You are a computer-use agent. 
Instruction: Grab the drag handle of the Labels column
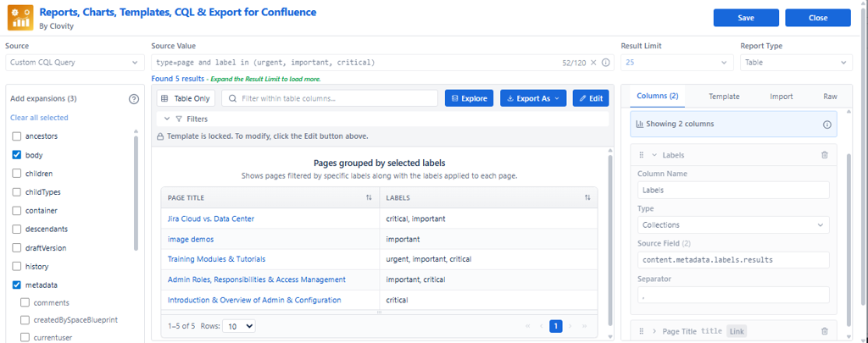pos(642,155)
